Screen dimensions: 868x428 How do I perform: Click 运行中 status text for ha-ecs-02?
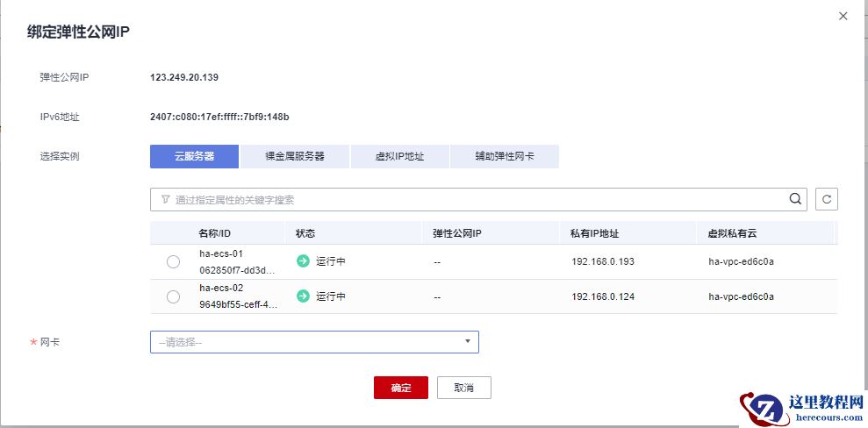pyautogui.click(x=331, y=297)
